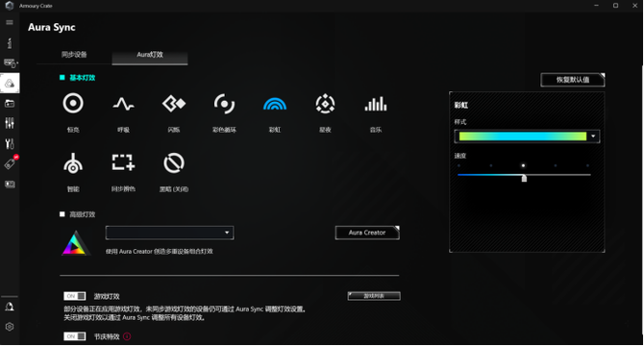Open the Game Library sidebar icon
Viewport: 644px width, 346px height.
click(10, 104)
